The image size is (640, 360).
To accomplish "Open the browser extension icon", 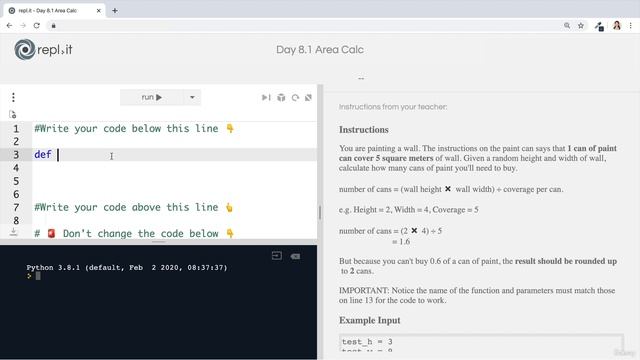I will coord(599,27).
